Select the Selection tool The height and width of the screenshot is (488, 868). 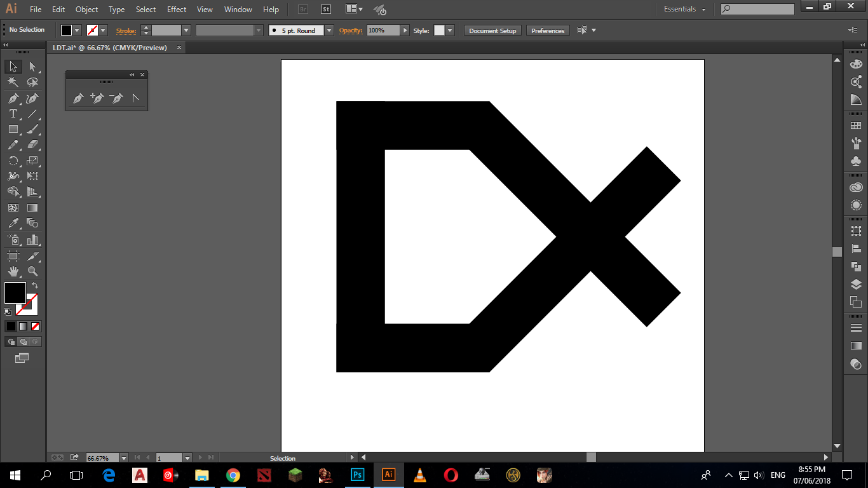tap(13, 67)
